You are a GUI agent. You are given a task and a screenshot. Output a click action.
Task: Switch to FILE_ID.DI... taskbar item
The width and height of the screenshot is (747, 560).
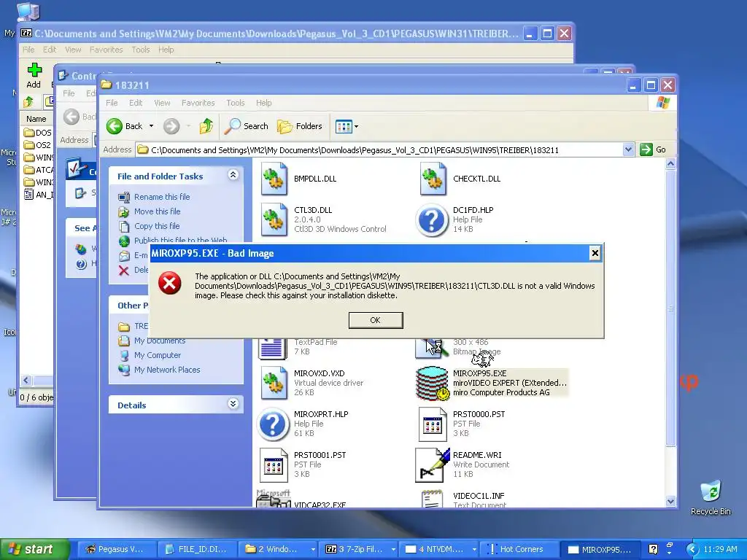(x=196, y=549)
